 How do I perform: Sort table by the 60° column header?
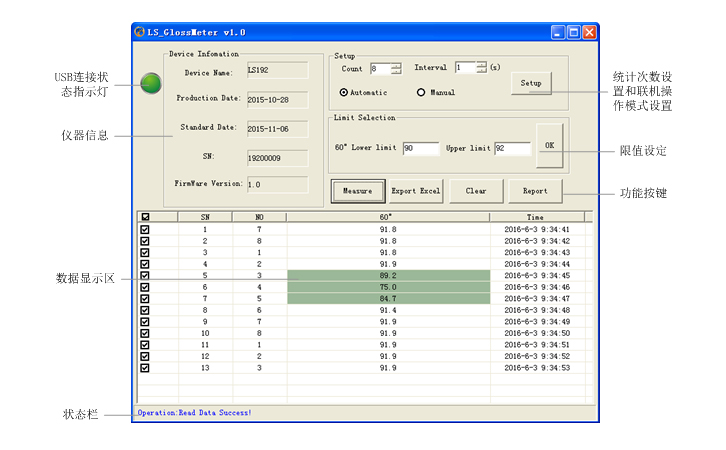pos(387,216)
